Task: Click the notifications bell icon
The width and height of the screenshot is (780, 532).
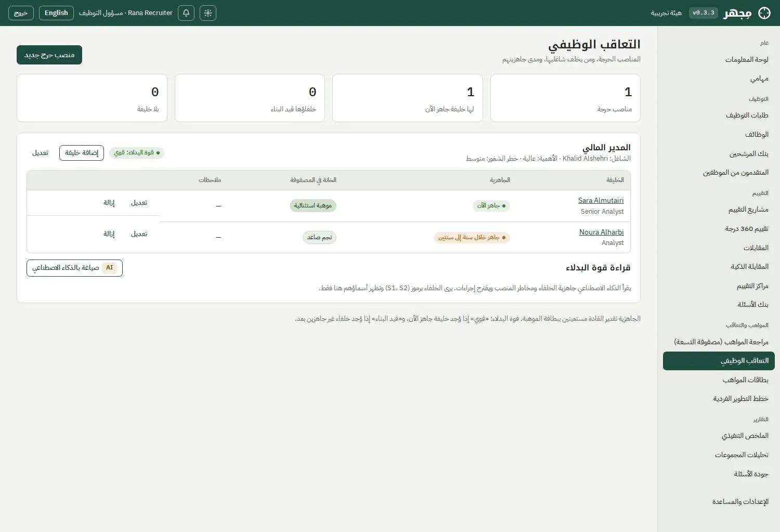Action: tap(186, 13)
